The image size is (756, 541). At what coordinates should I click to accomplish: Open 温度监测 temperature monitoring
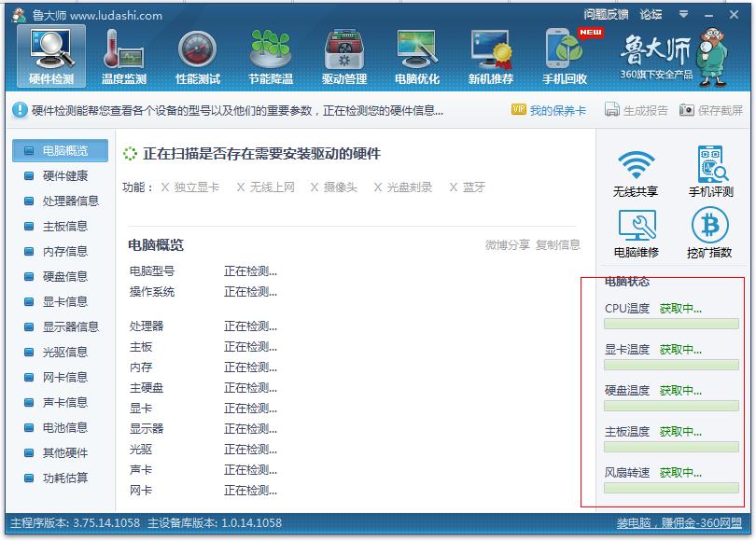tap(124, 54)
